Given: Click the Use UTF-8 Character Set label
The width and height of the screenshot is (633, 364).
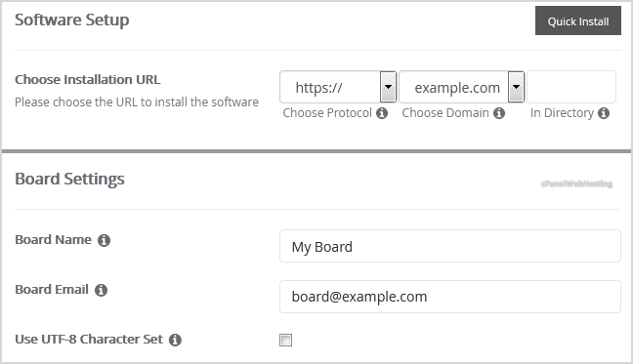Looking at the screenshot, I should (x=89, y=339).
